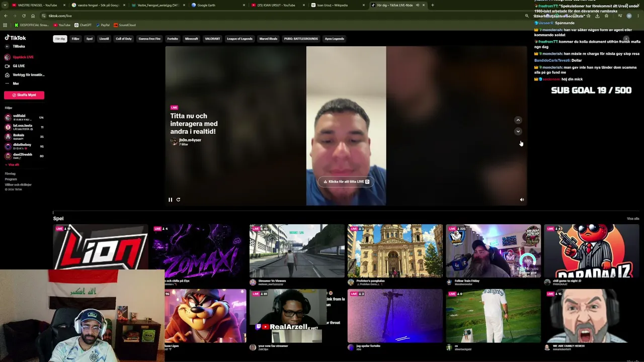
Task: Open the Program footer link
Action: (11, 179)
